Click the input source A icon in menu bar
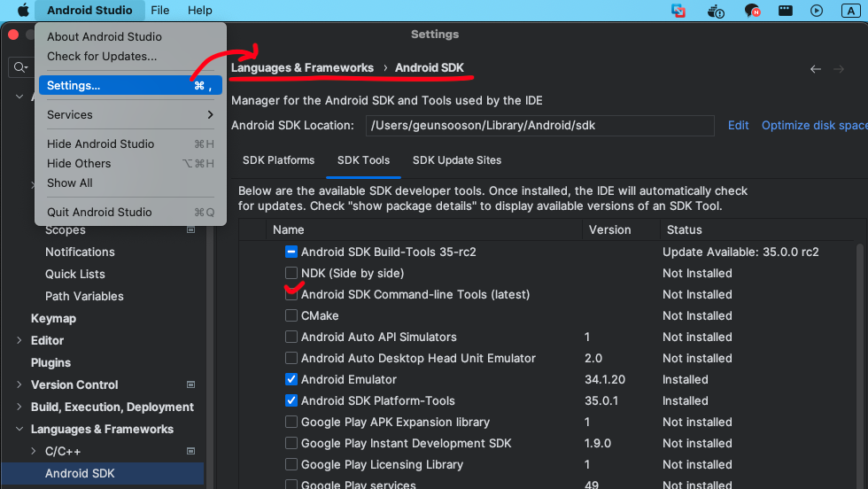 (x=851, y=11)
